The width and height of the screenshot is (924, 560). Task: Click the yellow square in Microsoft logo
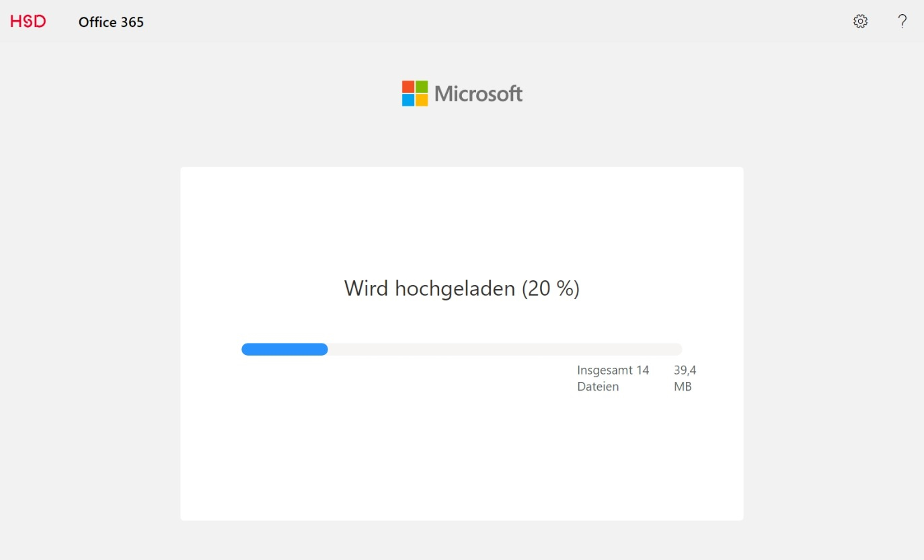[422, 100]
